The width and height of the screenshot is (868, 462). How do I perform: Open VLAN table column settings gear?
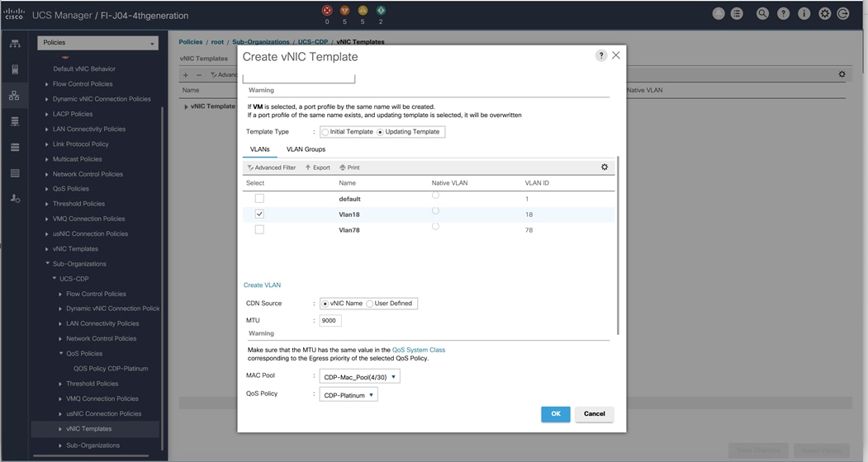click(605, 167)
